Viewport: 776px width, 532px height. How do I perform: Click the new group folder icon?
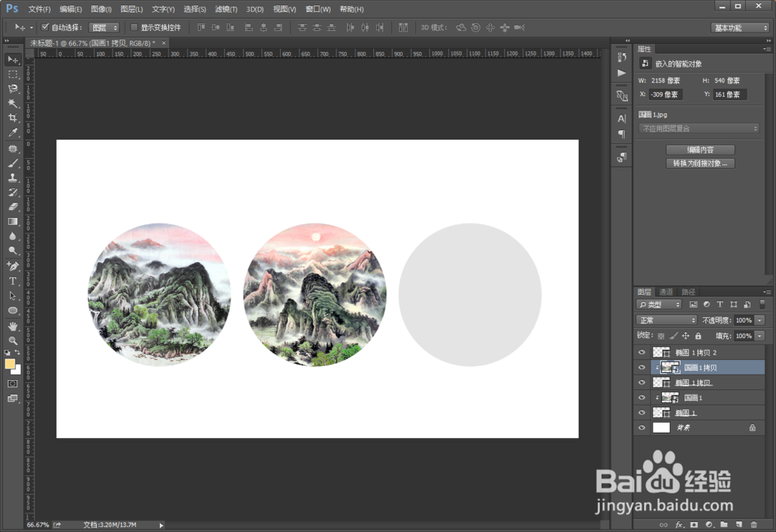pos(724,524)
